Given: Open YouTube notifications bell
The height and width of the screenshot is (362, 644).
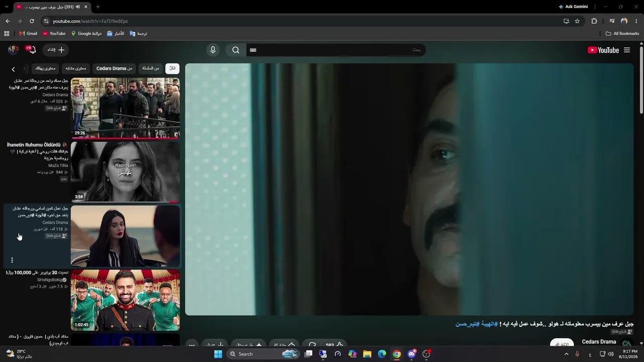Looking at the screenshot, I should coord(31,50).
